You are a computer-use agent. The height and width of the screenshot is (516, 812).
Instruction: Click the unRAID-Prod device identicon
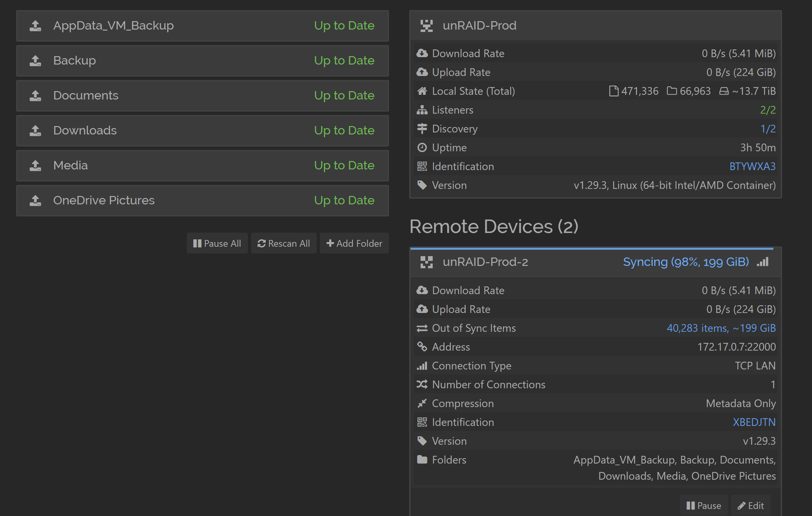(427, 26)
